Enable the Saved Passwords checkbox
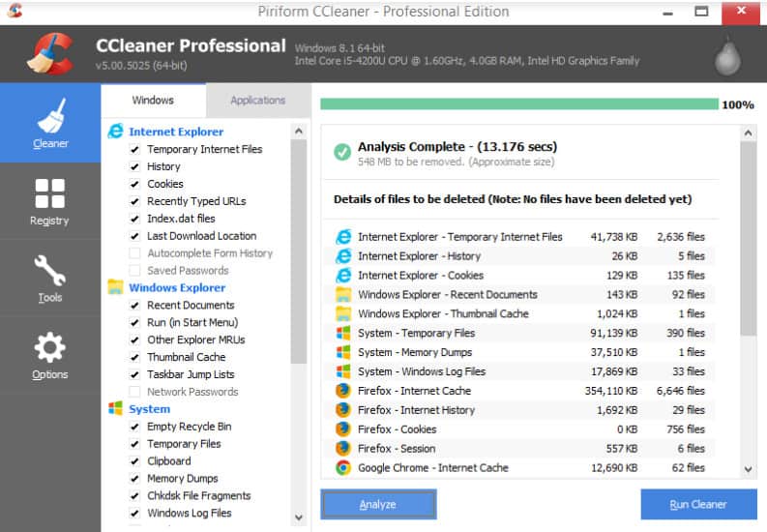767x532 pixels. [x=135, y=271]
